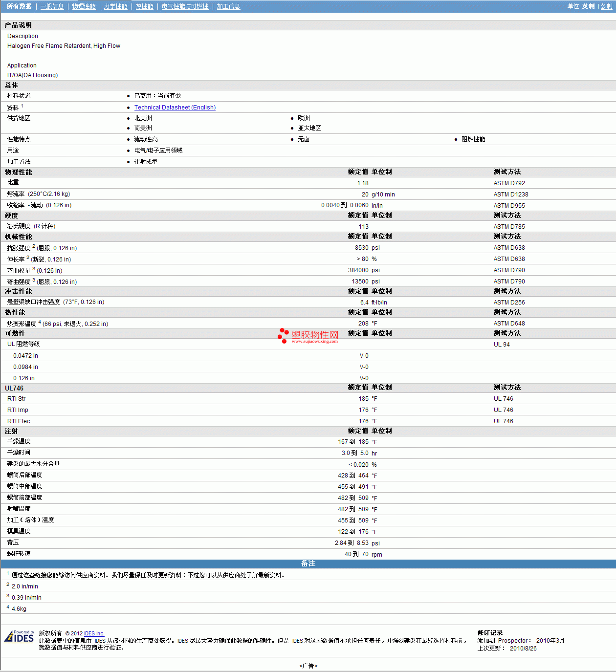Click the 螺筒后部温度 row label
The height and width of the screenshot is (672, 616).
point(24,475)
